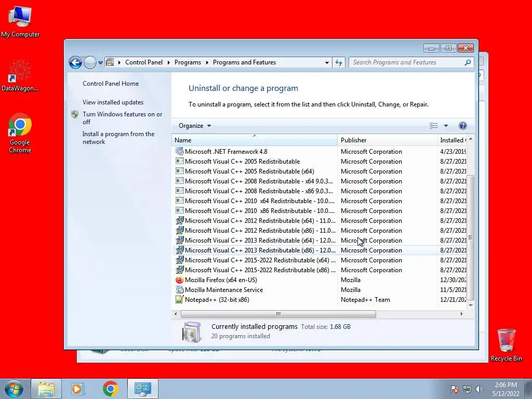
Task: Refresh the Programs and Features list
Action: [x=339, y=62]
